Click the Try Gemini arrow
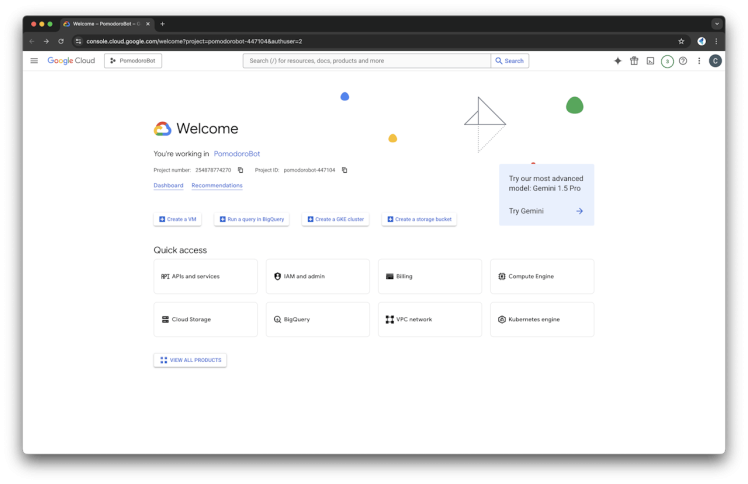 [x=579, y=211]
